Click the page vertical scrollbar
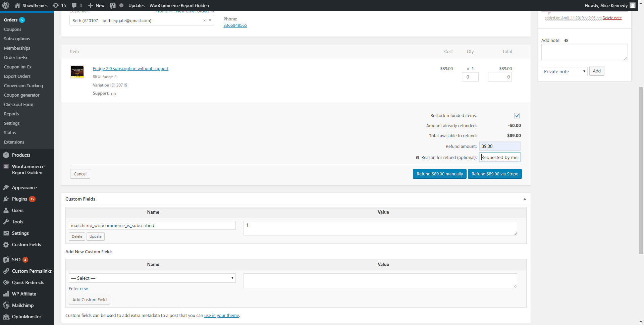This screenshot has height=325, width=644. coord(641,170)
